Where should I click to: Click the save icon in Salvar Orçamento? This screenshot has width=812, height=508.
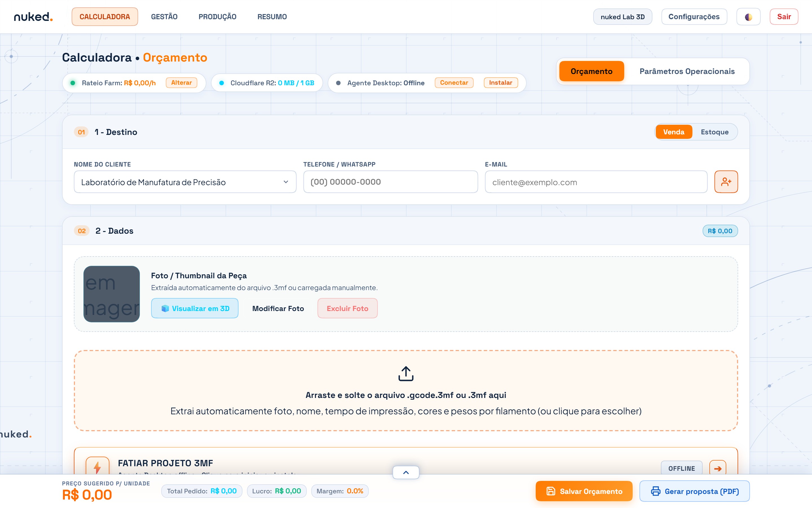[x=551, y=491]
